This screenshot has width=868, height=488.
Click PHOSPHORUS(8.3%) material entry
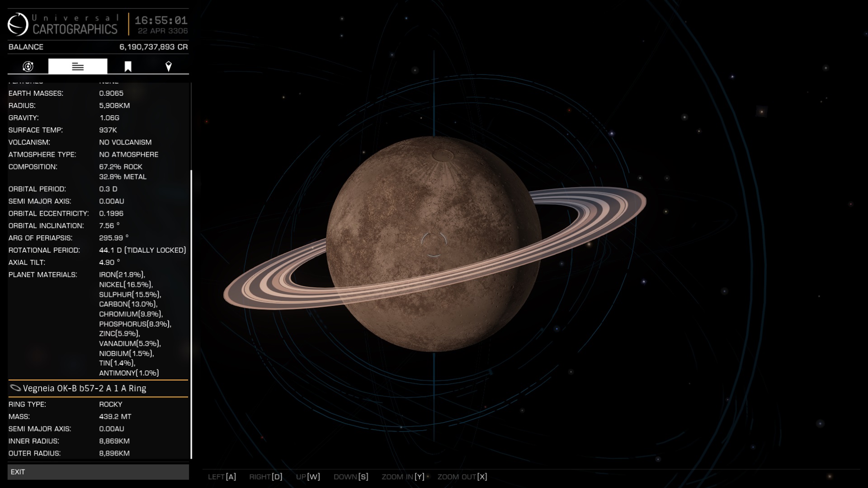click(135, 324)
